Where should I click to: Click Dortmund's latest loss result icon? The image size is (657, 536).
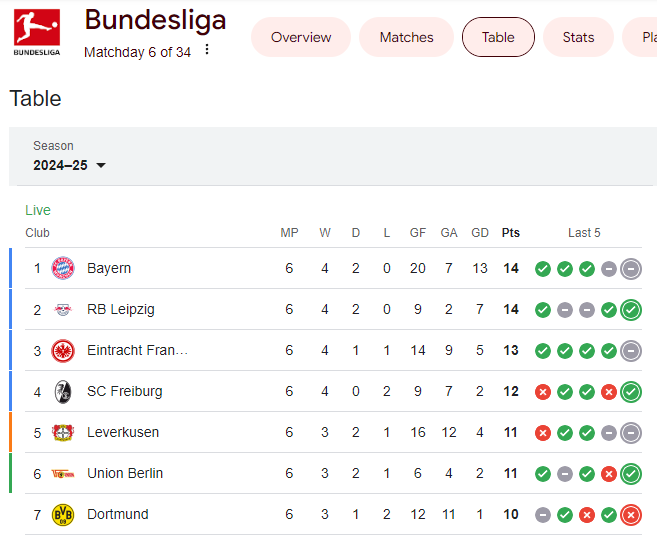[631, 515]
